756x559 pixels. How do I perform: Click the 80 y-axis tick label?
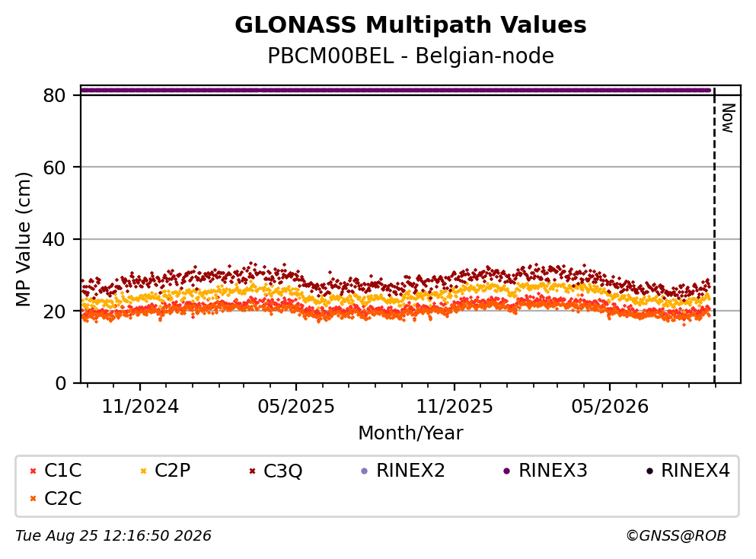[x=54, y=95]
